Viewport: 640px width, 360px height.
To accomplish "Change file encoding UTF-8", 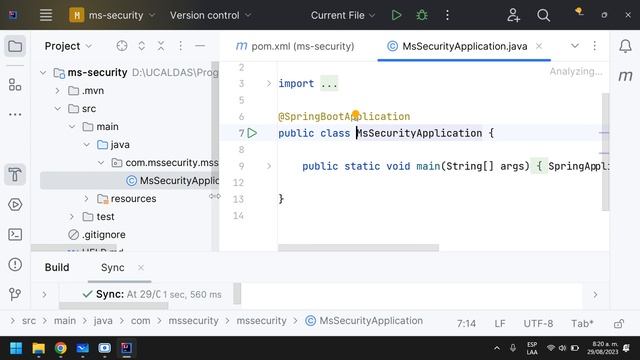I will click(x=538, y=324).
